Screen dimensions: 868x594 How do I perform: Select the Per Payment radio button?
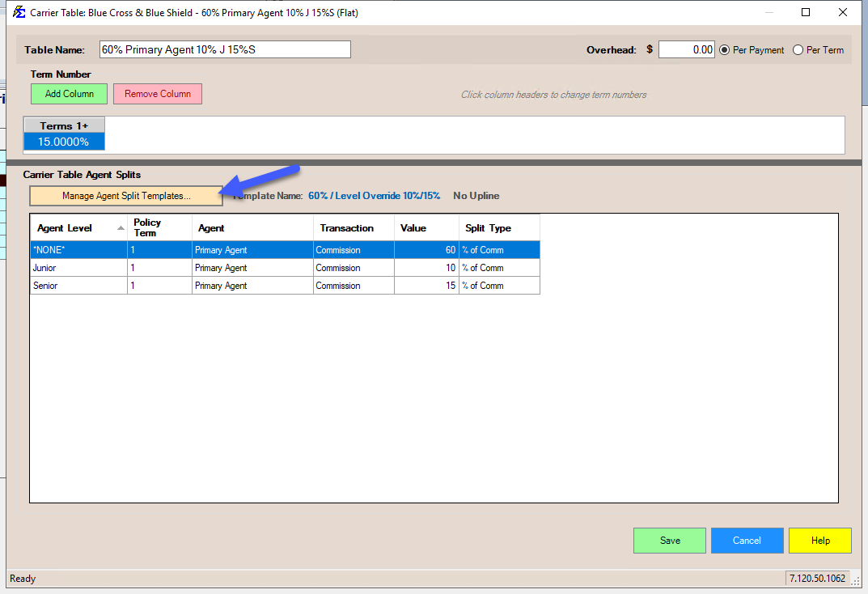point(725,50)
